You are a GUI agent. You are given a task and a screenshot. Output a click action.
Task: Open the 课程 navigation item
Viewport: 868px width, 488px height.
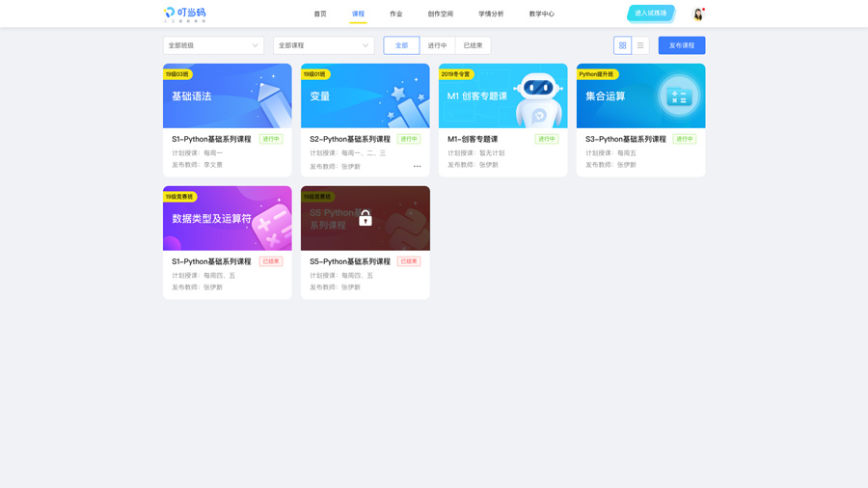pyautogui.click(x=358, y=14)
